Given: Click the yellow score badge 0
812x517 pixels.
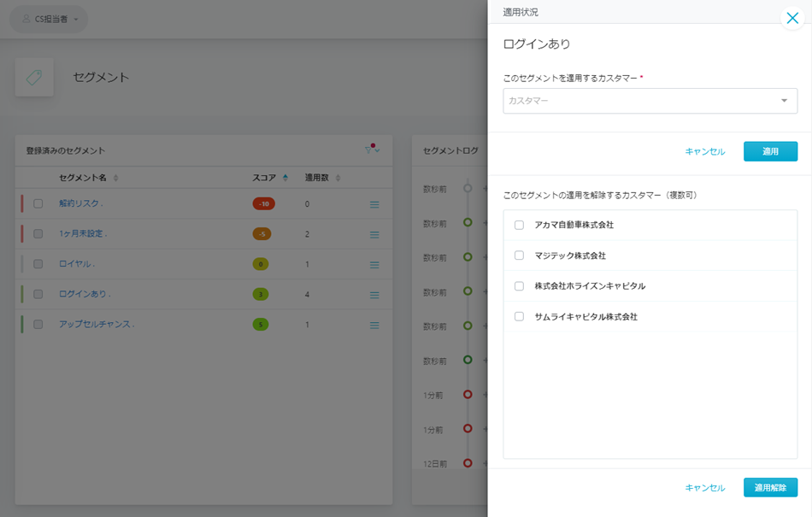Looking at the screenshot, I should [x=261, y=264].
